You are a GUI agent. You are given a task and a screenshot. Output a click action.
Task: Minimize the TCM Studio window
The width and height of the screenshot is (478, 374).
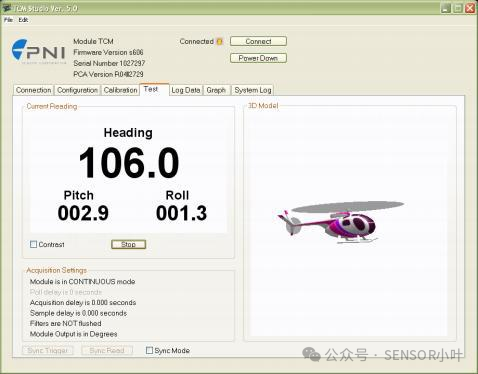(446, 8)
